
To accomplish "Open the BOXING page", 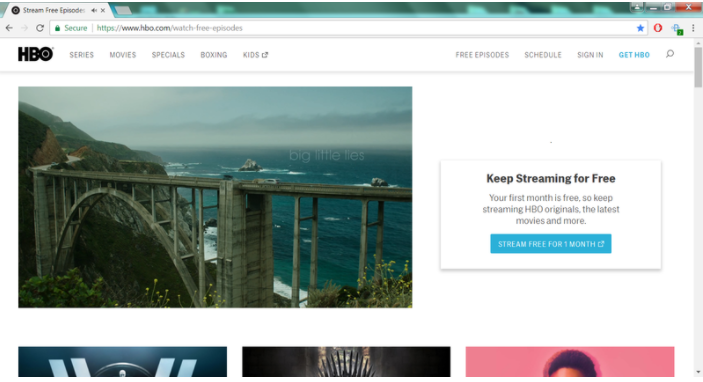I will coord(214,55).
